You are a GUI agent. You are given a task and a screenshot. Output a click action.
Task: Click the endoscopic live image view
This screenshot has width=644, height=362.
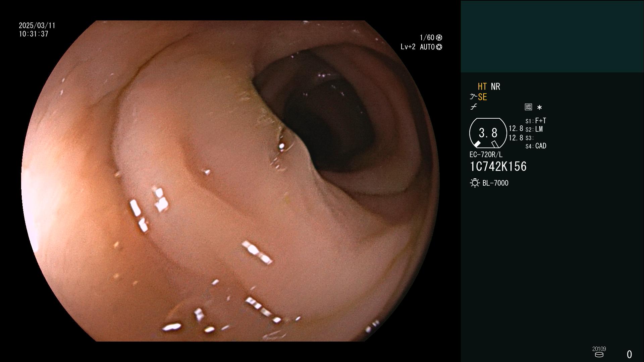tap(230, 181)
